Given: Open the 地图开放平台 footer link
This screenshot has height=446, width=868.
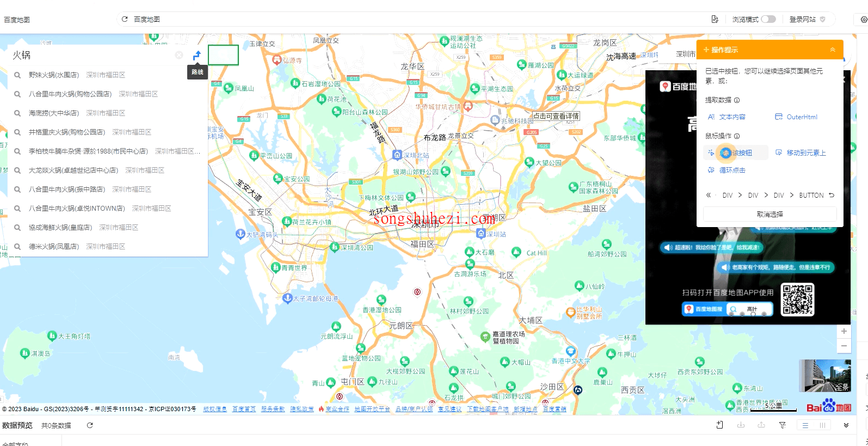Looking at the screenshot, I should point(372,409).
